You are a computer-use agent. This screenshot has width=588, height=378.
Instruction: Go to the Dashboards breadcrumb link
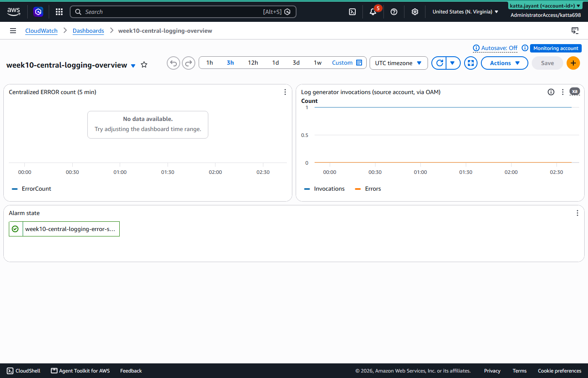coord(88,31)
